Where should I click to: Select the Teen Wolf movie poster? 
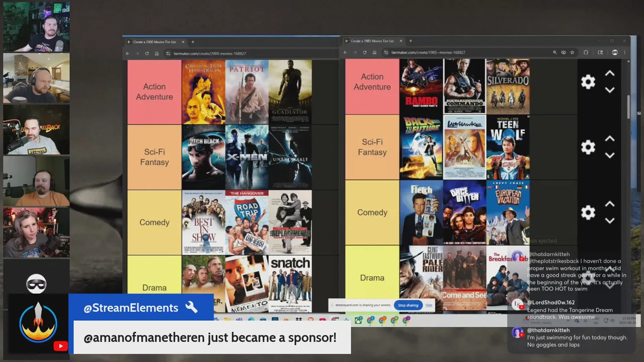tap(508, 147)
